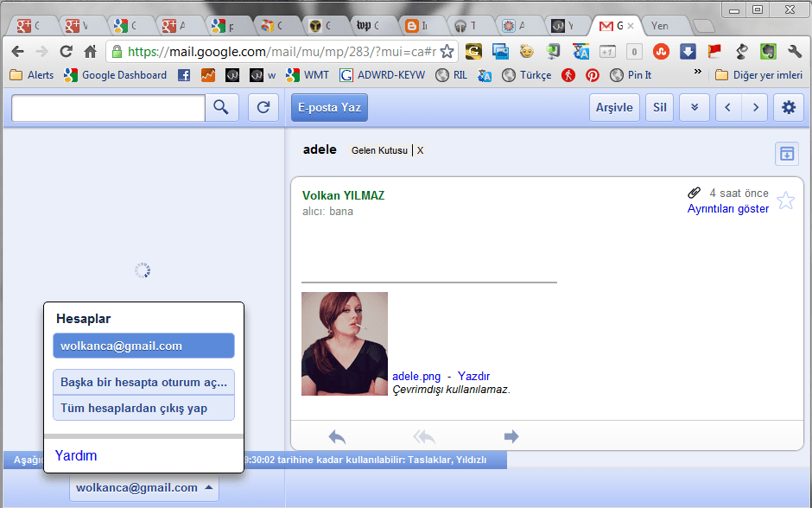Screen dimensions: 812x508
Task: Open Gmail settings via the gear icon
Action: [787, 107]
